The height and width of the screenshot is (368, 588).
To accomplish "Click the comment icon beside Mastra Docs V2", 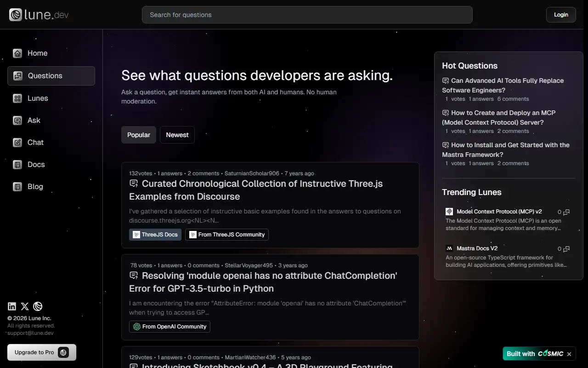I will pos(566,249).
